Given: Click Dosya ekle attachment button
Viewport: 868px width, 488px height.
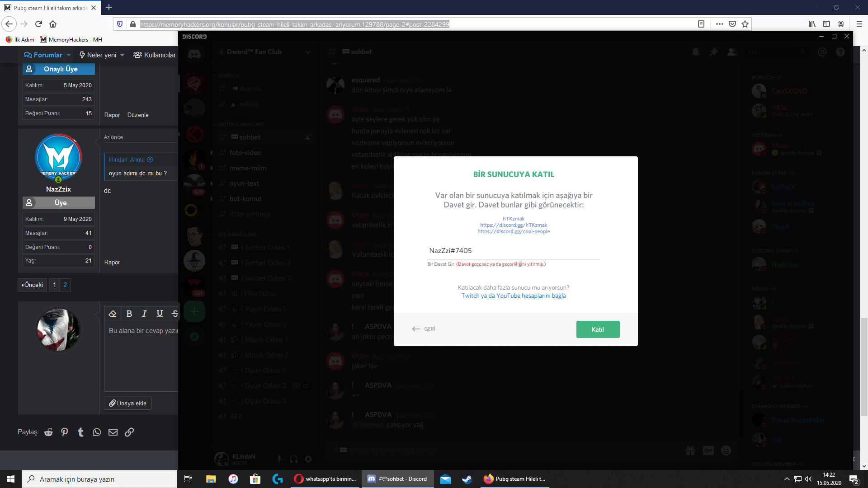Looking at the screenshot, I should tap(127, 403).
